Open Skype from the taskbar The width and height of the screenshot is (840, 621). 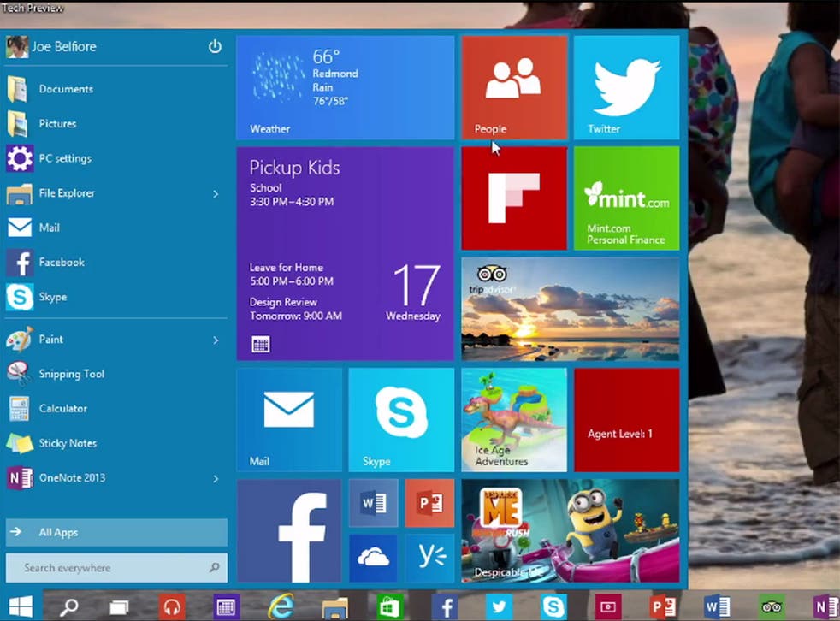(553, 606)
